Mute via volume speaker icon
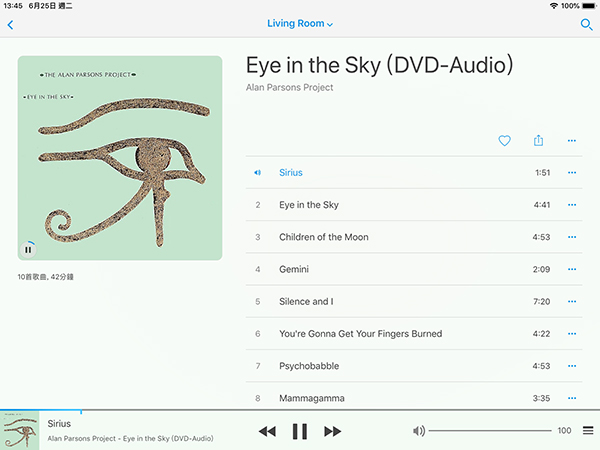This screenshot has width=600, height=450. pos(419,431)
